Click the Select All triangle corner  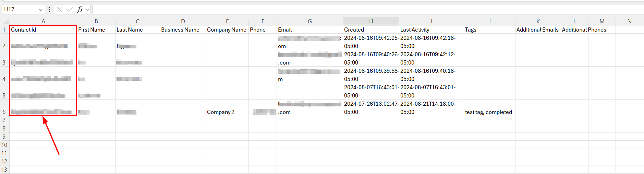tap(5, 21)
